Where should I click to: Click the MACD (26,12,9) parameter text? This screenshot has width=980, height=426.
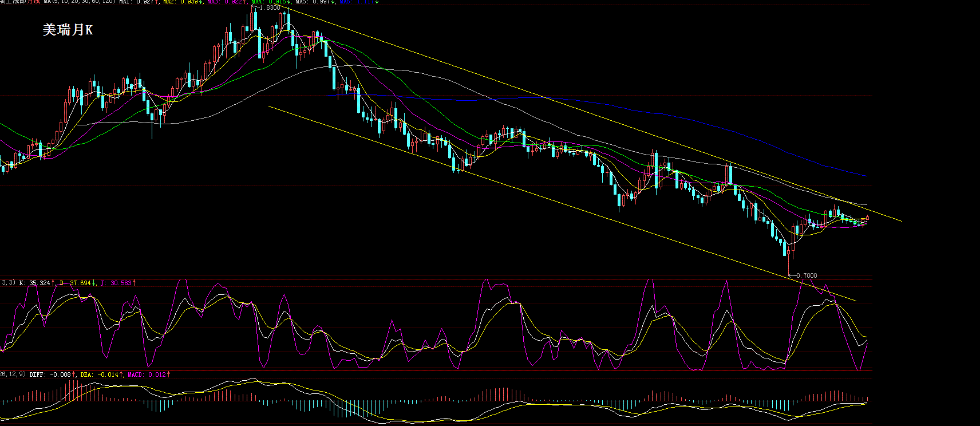(13, 374)
